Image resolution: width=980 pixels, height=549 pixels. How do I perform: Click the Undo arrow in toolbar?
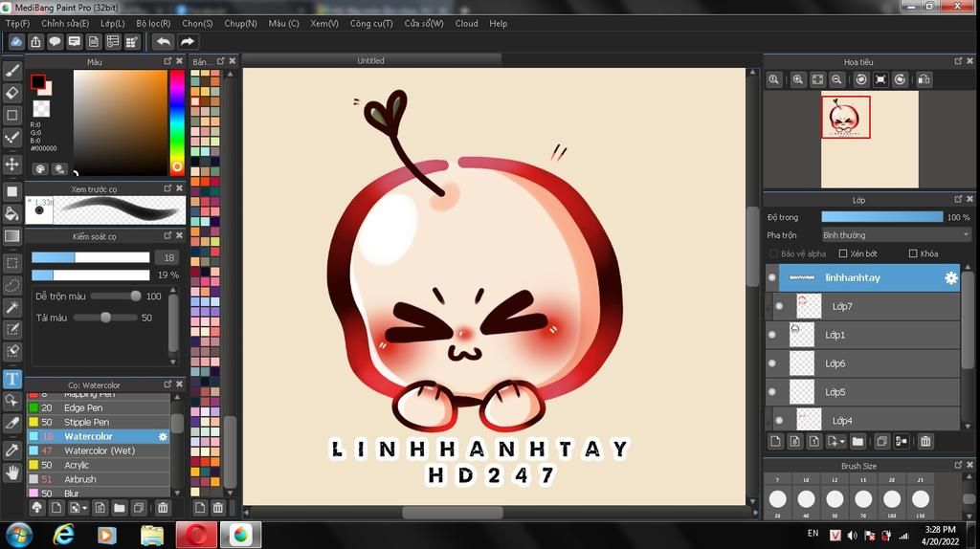point(163,42)
